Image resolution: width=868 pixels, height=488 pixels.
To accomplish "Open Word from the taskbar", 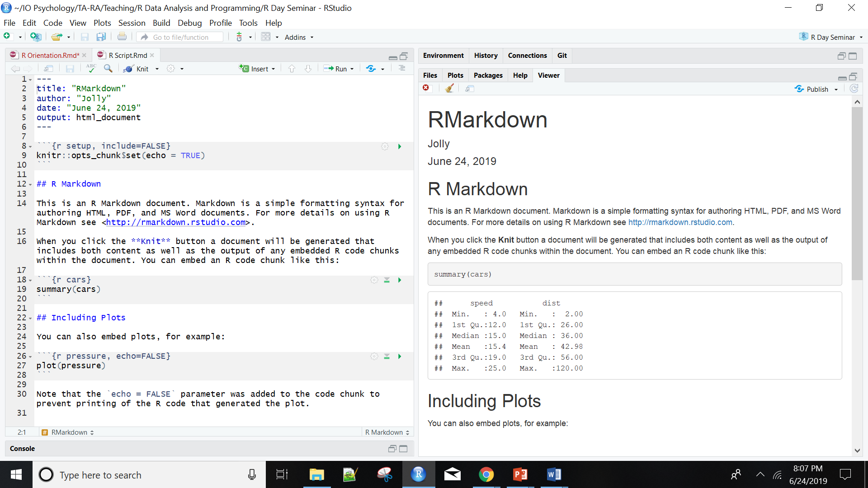I will (x=554, y=474).
